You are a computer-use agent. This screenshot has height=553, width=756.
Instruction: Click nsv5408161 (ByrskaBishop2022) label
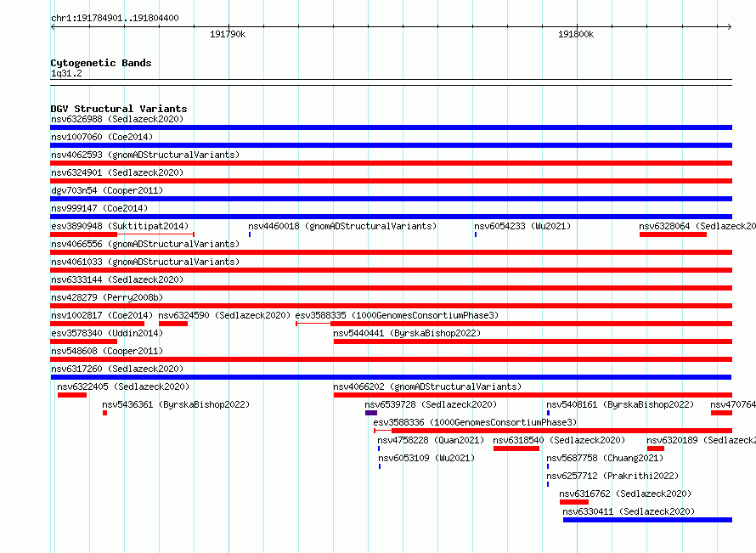[620, 404]
